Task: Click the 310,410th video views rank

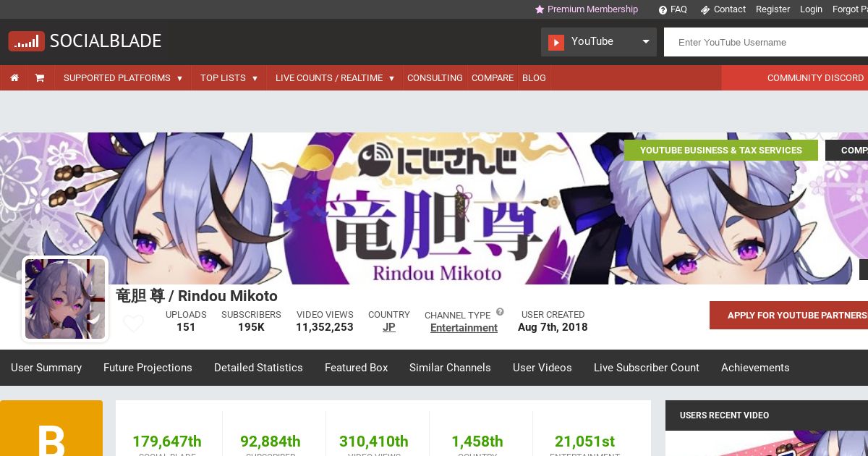Action: tap(374, 442)
